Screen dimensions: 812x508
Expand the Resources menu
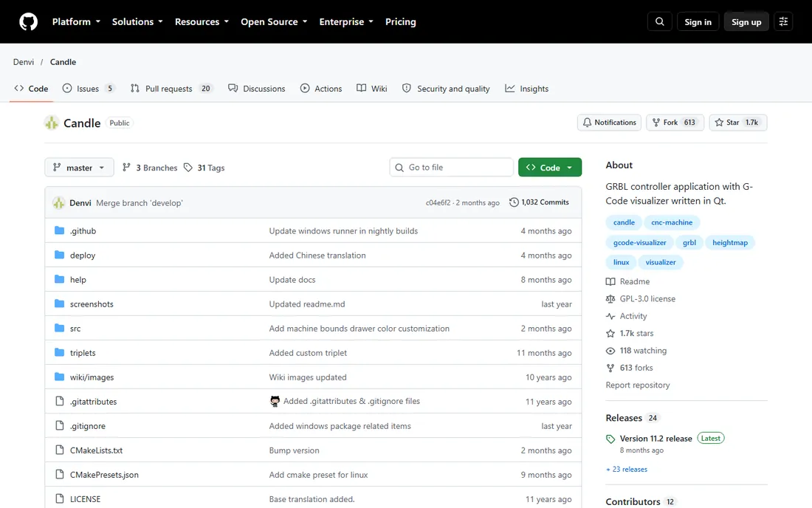pos(202,21)
